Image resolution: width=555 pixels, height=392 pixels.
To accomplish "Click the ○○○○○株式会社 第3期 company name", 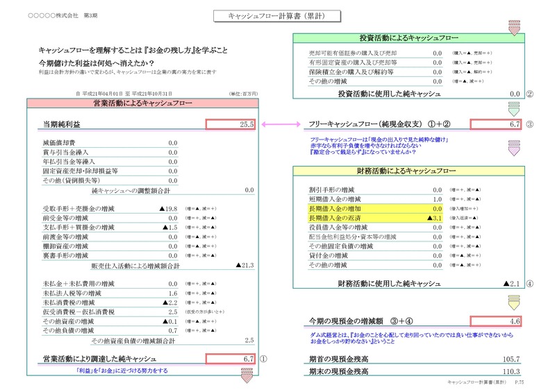I will [x=63, y=15].
